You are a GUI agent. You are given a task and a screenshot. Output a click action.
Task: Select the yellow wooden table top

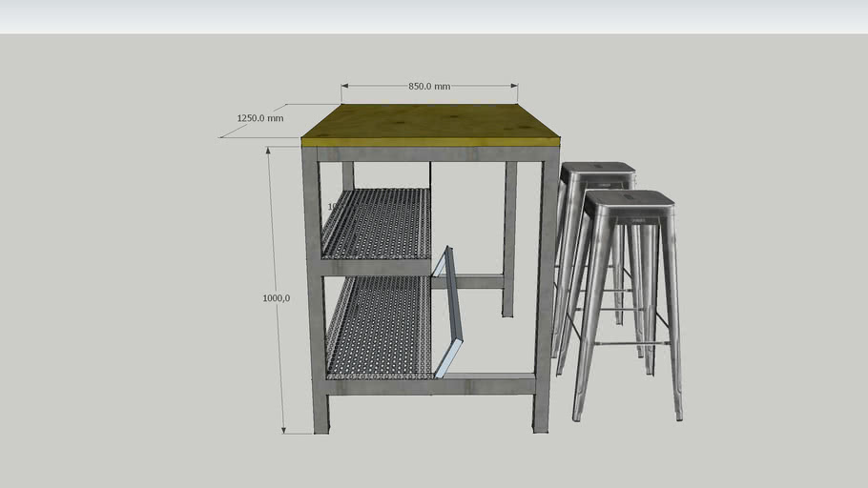click(x=429, y=121)
